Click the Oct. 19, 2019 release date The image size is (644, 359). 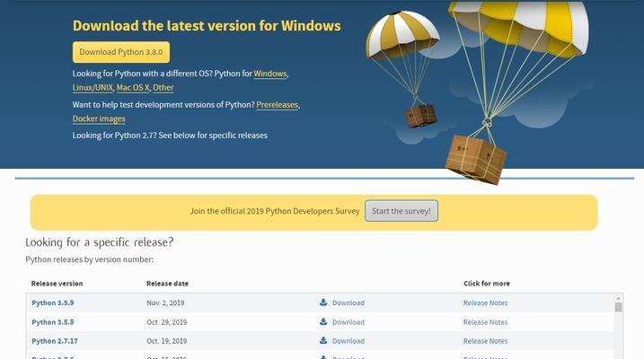pos(167,341)
